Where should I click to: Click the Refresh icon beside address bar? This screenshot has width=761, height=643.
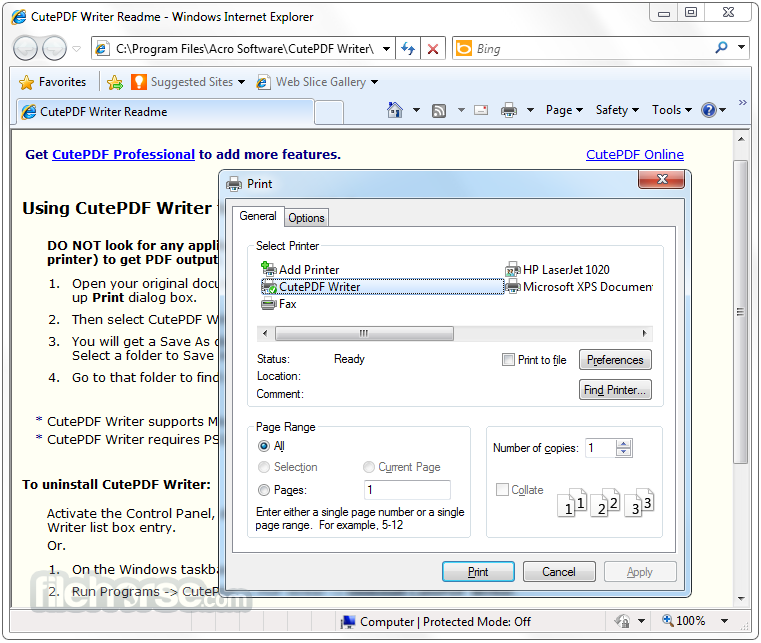click(x=408, y=48)
